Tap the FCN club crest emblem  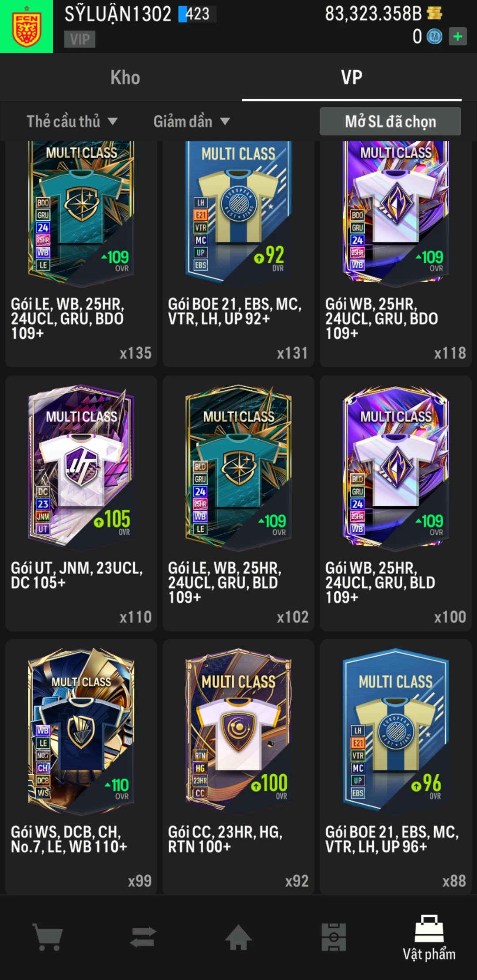click(x=26, y=26)
